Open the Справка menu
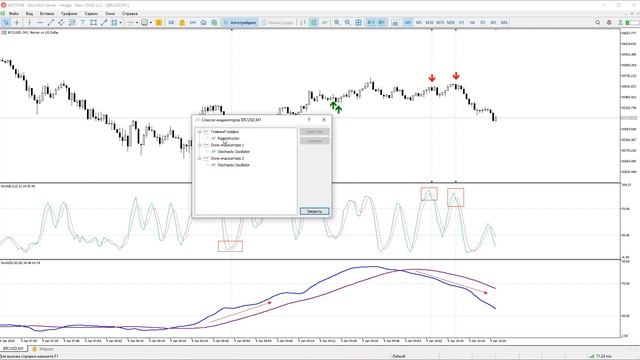Screen dimensions: 640x360 tap(130, 13)
